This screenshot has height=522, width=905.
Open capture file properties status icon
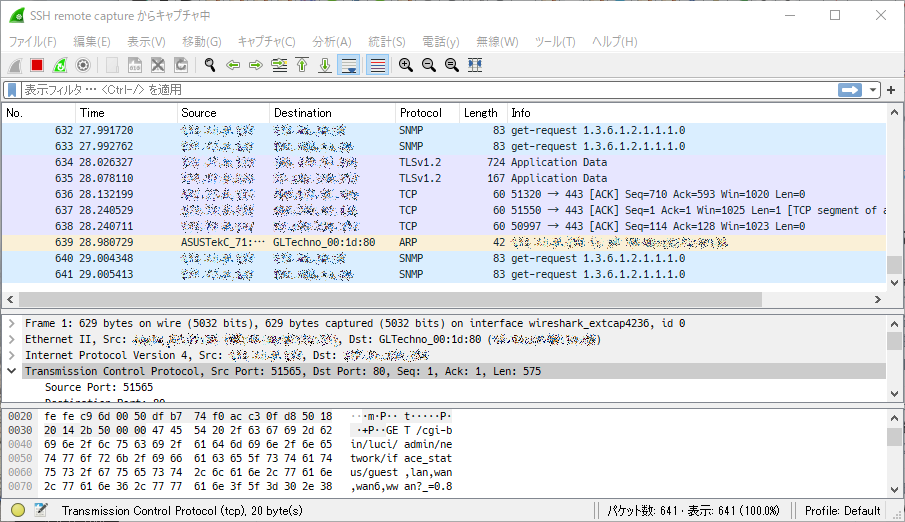[x=41, y=510]
